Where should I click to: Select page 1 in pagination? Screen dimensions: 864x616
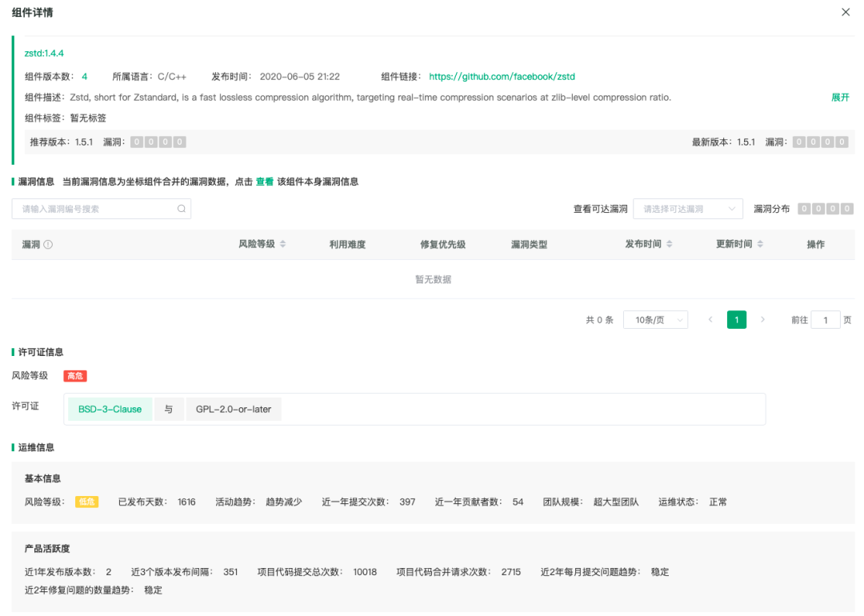[737, 319]
